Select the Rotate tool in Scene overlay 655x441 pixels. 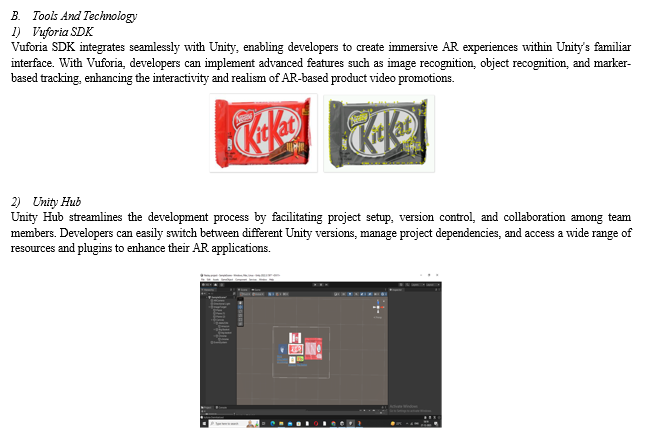click(240, 312)
